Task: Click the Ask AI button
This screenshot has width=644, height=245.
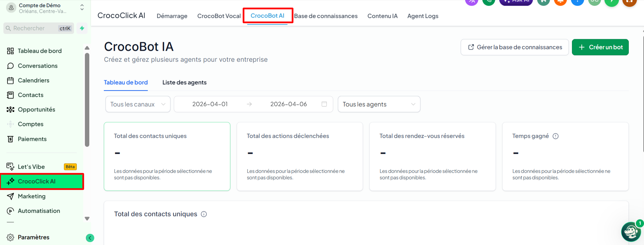Action: click(x=516, y=2)
